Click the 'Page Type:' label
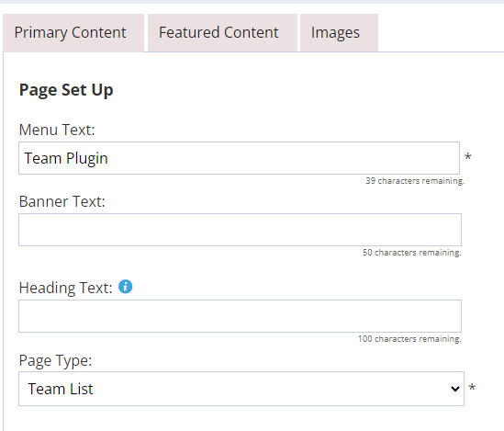 (55, 360)
